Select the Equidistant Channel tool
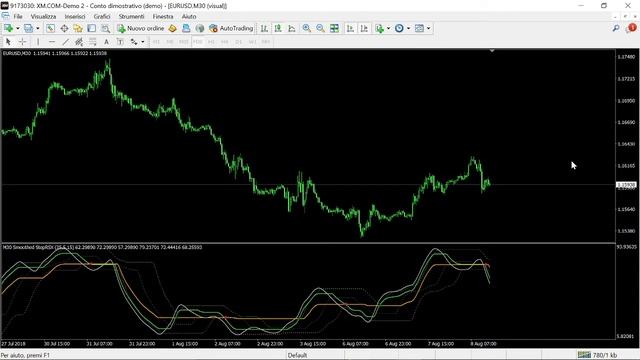This screenshot has width=640, height=360. 79,42
